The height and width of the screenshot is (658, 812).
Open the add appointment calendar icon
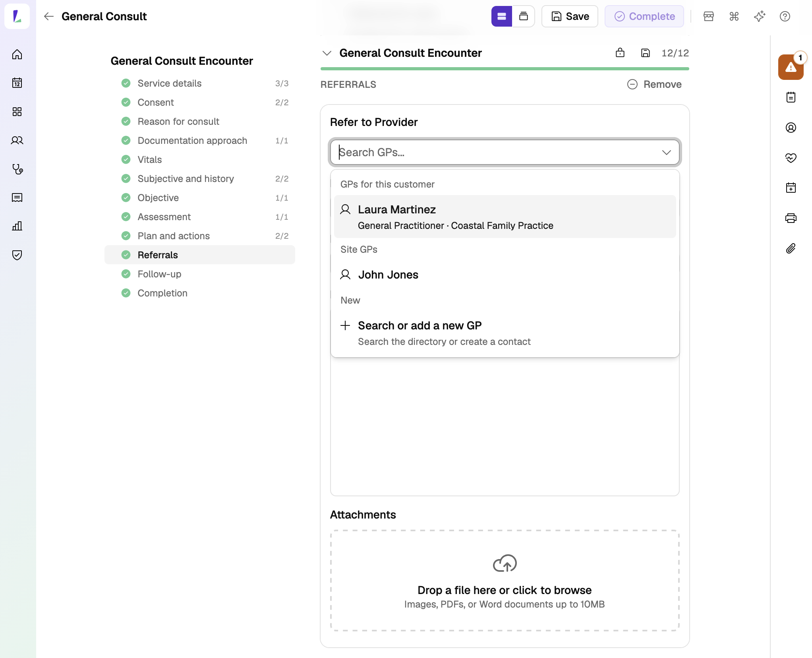click(791, 188)
